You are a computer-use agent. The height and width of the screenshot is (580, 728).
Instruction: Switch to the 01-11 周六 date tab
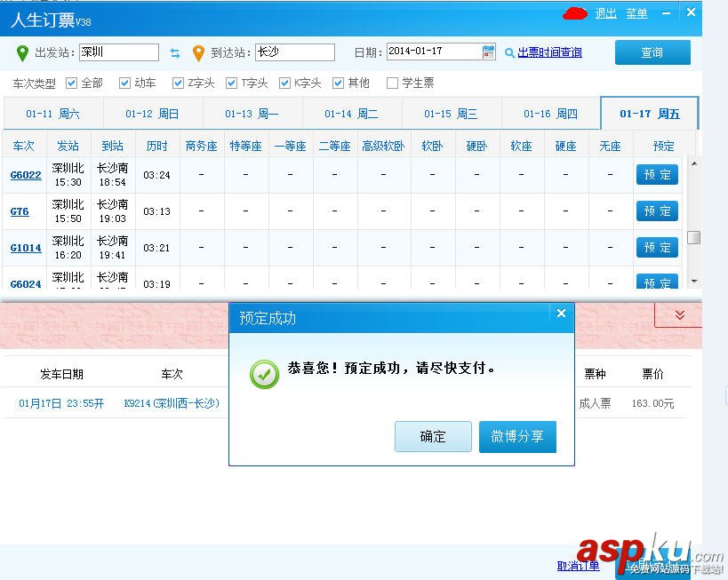point(53,114)
